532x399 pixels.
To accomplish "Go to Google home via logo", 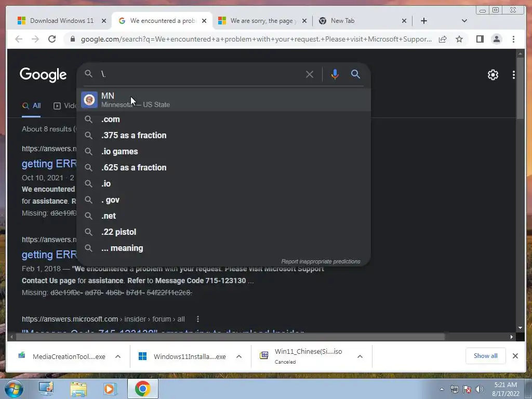I will coord(43,75).
